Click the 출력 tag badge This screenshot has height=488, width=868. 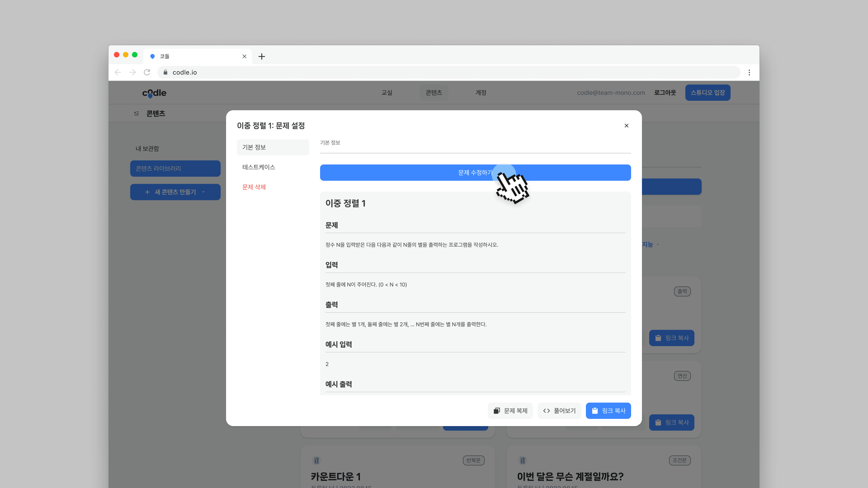(682, 291)
